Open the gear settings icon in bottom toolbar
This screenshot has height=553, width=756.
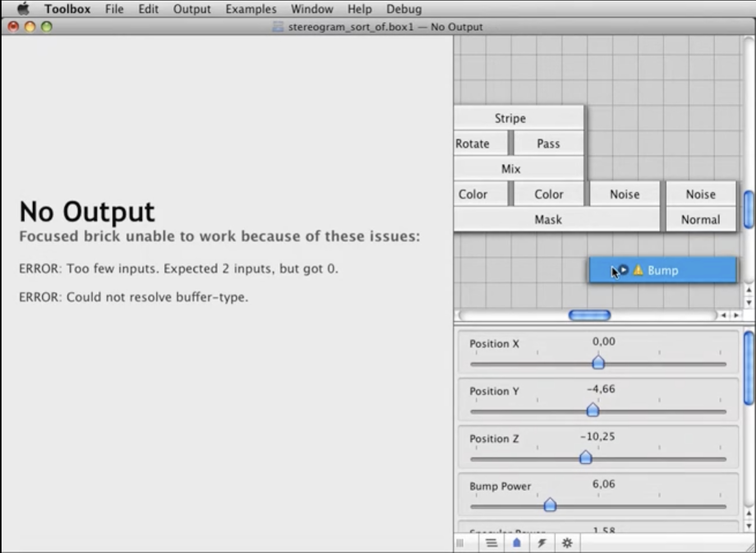click(567, 543)
